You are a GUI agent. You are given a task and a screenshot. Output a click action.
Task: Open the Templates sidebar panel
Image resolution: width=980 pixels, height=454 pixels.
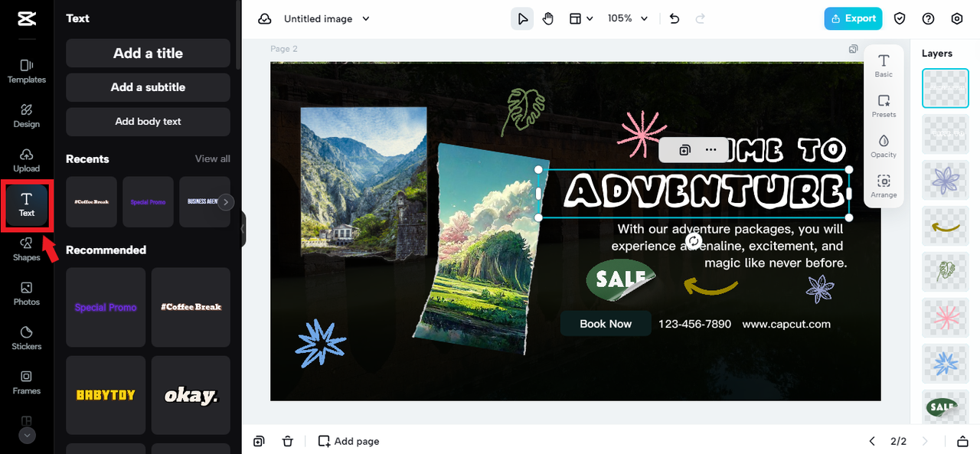(x=26, y=71)
